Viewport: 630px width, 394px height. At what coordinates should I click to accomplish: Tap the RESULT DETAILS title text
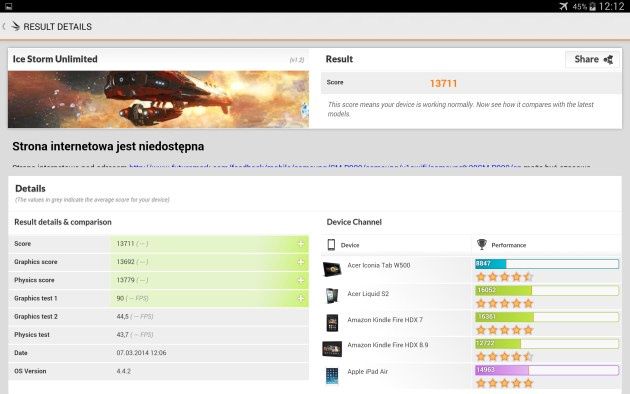tap(57, 27)
